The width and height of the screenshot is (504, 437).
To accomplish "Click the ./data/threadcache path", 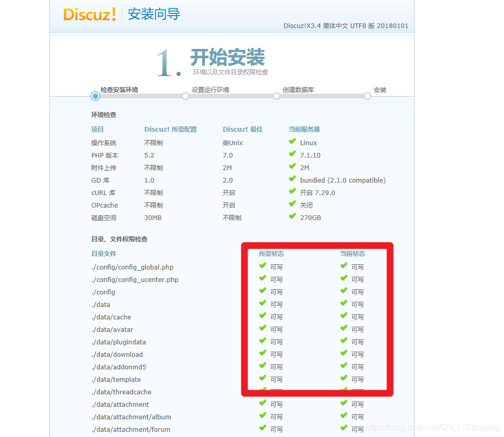I will click(x=121, y=392).
